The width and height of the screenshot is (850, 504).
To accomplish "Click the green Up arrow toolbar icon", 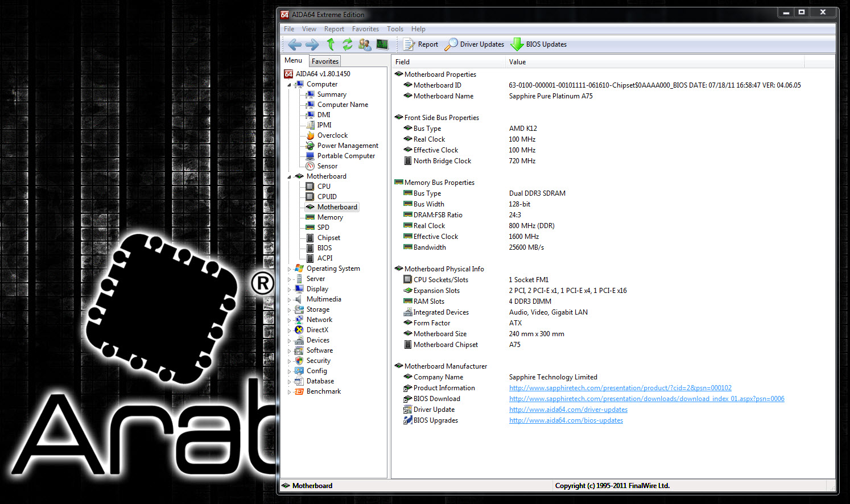I will [x=331, y=44].
